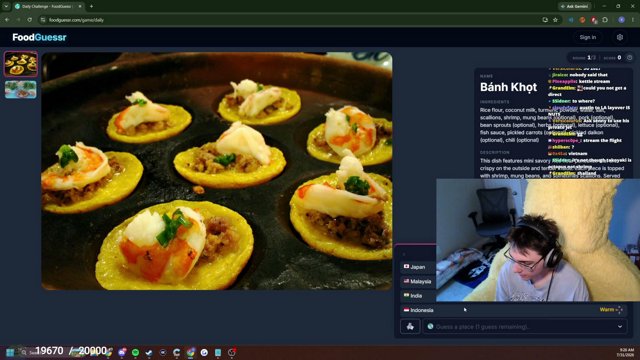The image size is (640, 360).
Task: Click the Sign in button
Action: tap(587, 37)
